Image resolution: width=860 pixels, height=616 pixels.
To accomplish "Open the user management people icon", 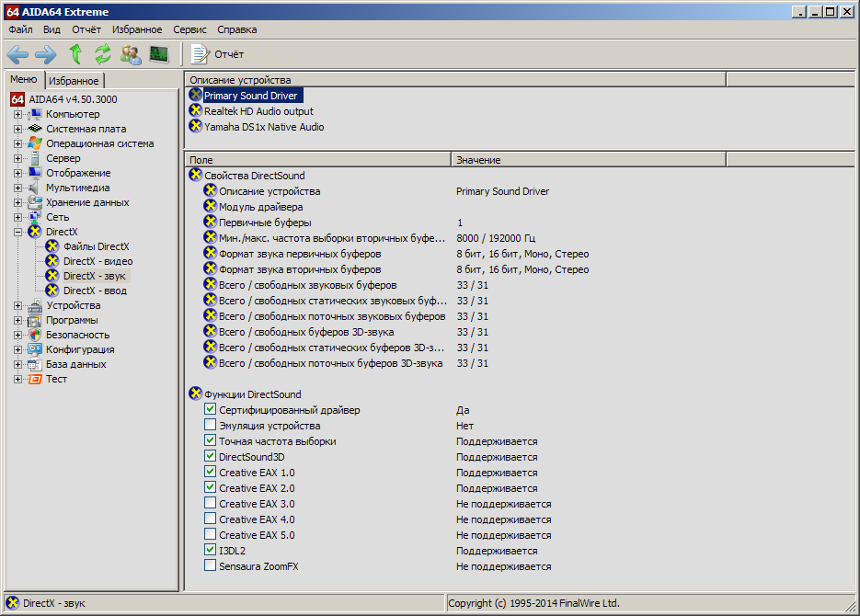I will point(132,54).
